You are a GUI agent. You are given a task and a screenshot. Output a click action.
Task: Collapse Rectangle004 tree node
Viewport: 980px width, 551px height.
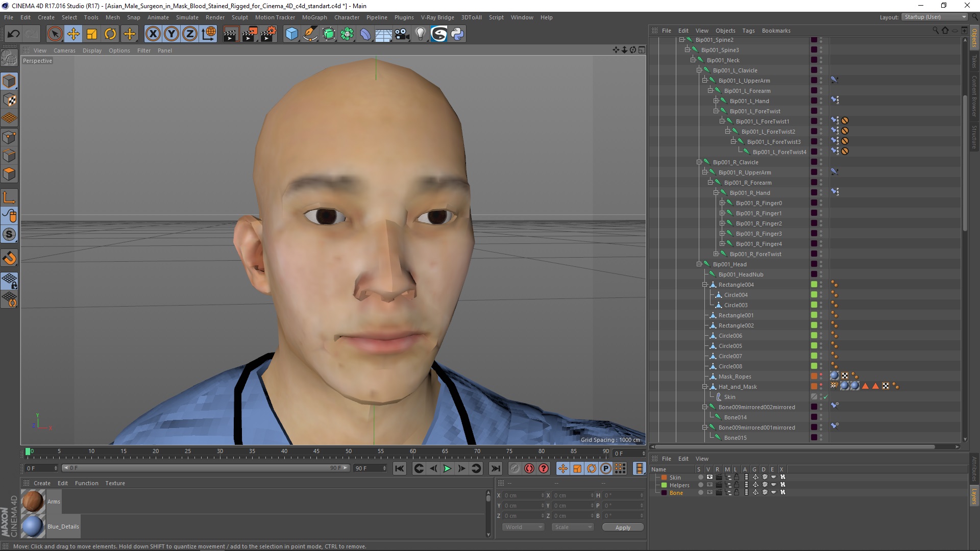tap(705, 285)
